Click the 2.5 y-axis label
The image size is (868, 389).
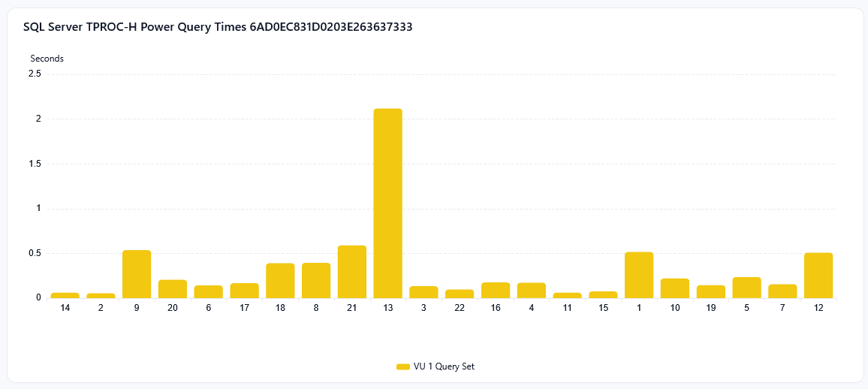(x=35, y=74)
